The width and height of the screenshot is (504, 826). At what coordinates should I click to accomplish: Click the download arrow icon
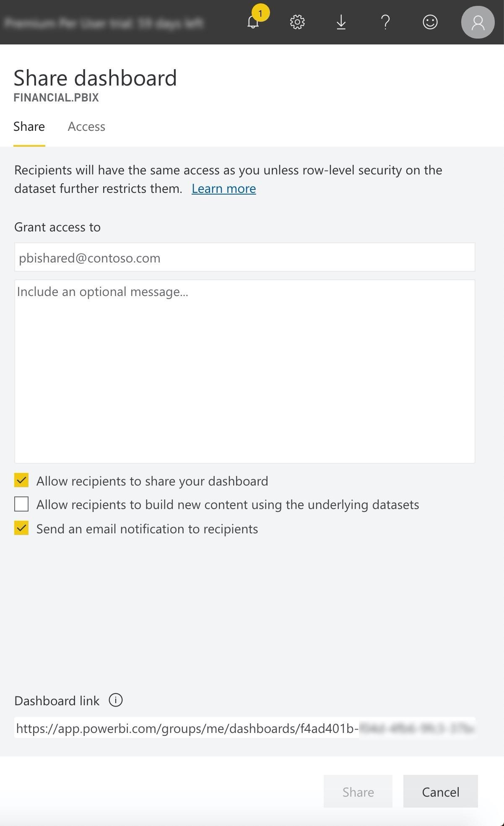341,22
